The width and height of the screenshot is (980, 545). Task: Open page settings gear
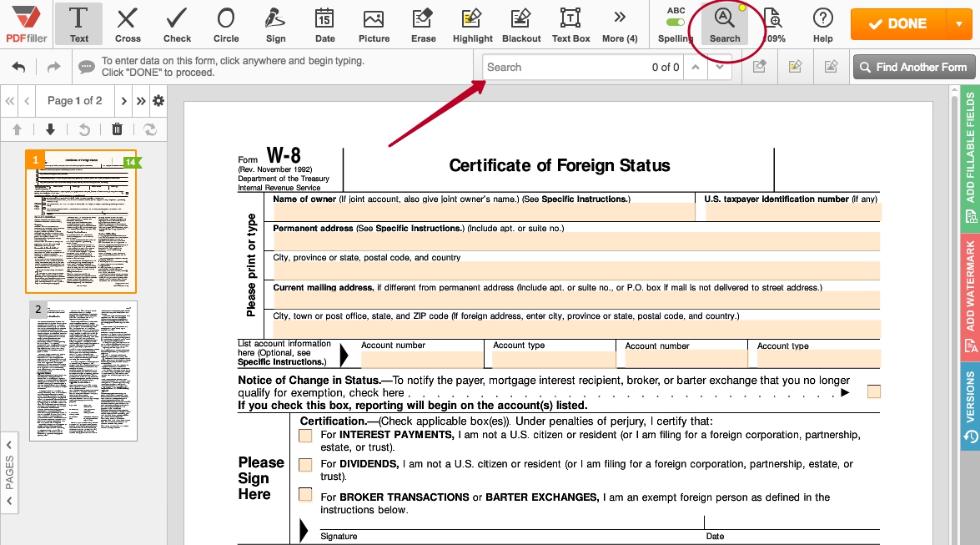(158, 100)
